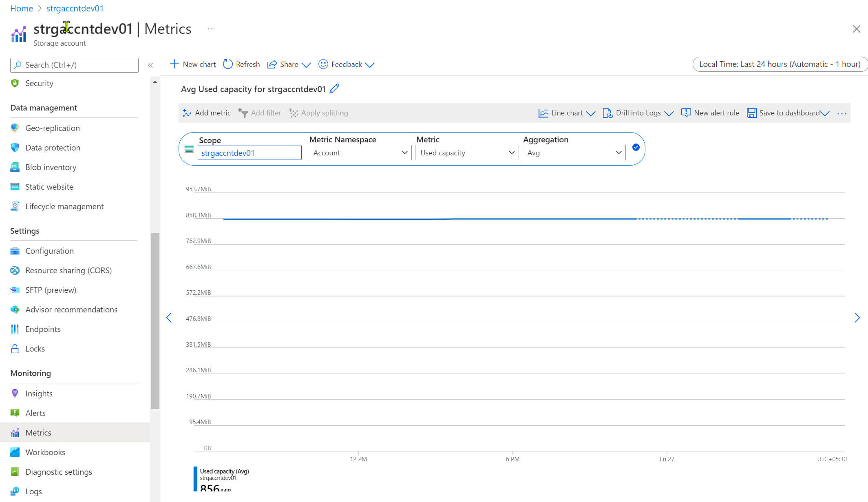Open Blob inventory in sidebar
The width and height of the screenshot is (868, 502).
[51, 167]
